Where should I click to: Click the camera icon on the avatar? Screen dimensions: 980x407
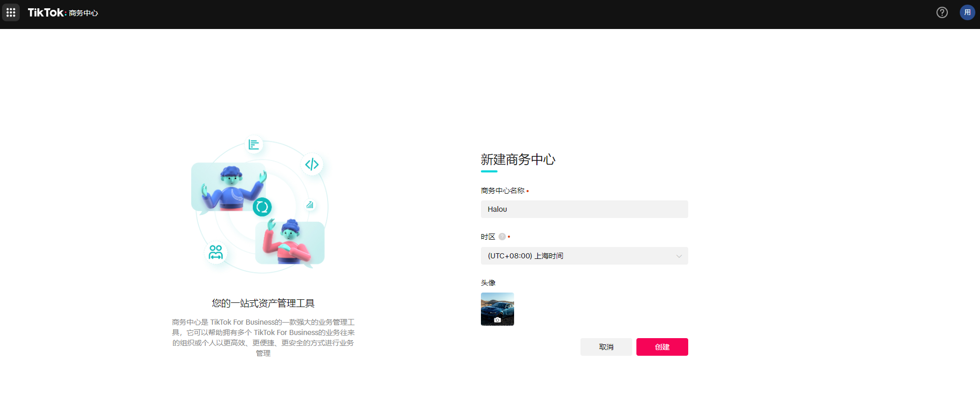(x=498, y=320)
